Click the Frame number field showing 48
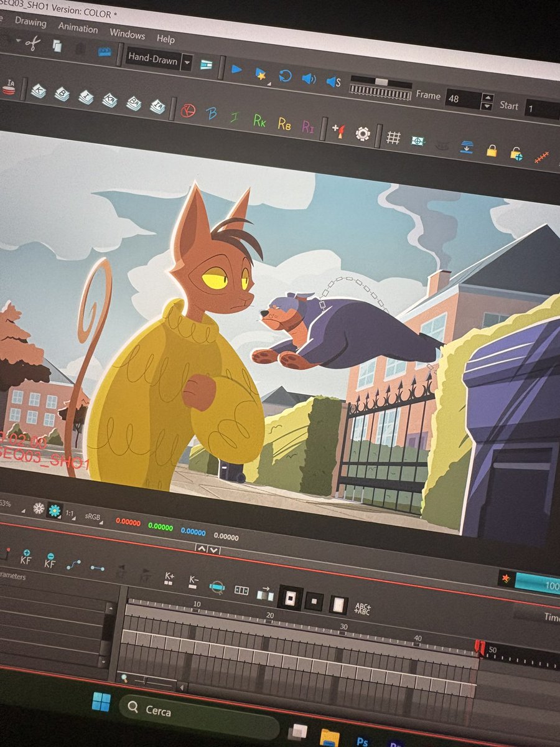This screenshot has height=747, width=560. point(464,99)
